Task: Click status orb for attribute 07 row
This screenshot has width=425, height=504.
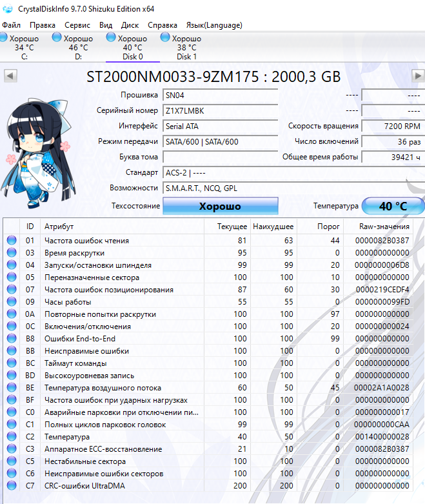Action: tap(12, 289)
